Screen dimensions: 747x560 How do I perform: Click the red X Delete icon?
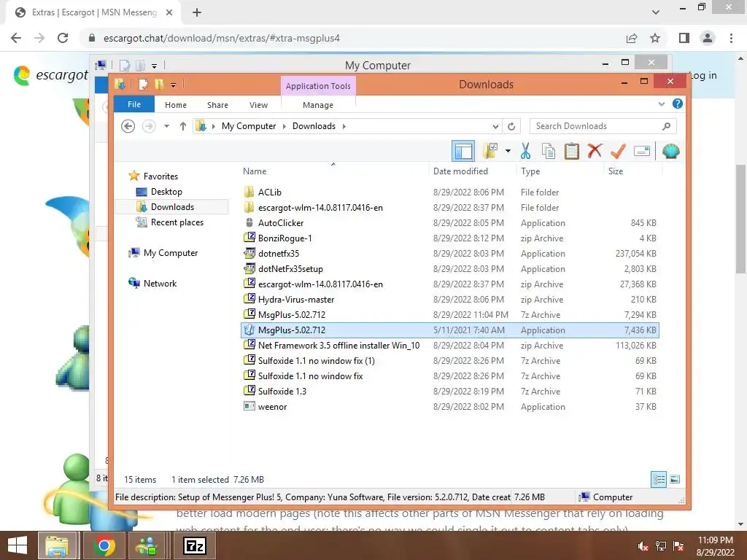pyautogui.click(x=595, y=151)
